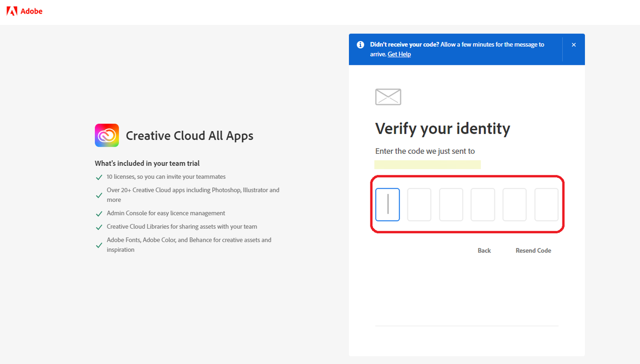Click the Verify your identity heading
The width and height of the screenshot is (640, 364).
pyautogui.click(x=442, y=129)
